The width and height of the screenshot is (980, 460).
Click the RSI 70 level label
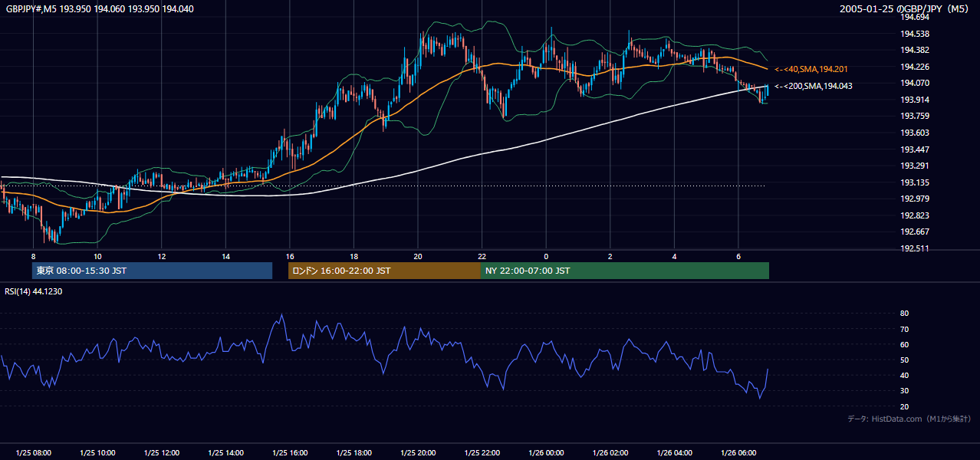click(x=905, y=329)
